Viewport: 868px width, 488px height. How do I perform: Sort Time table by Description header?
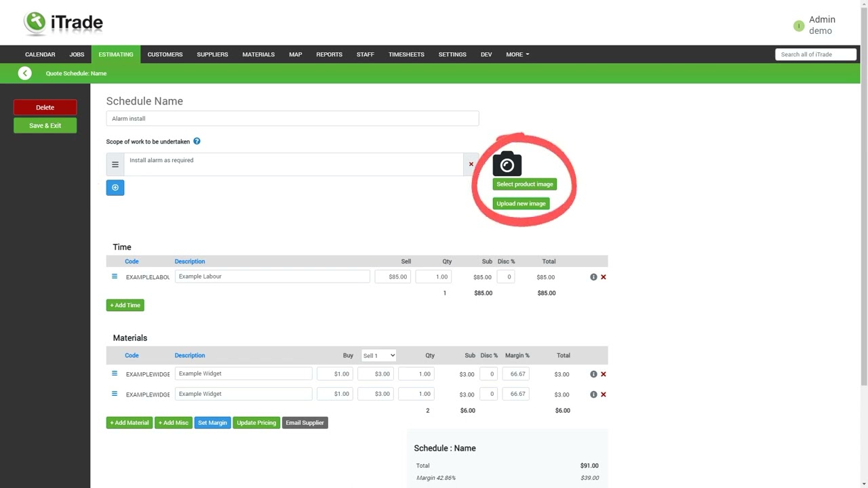(190, 262)
